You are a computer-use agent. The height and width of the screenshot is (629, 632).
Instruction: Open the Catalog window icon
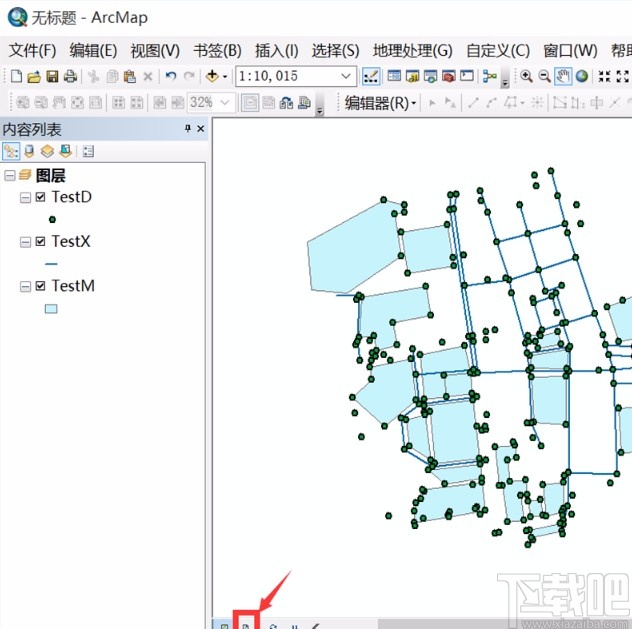(x=412, y=76)
